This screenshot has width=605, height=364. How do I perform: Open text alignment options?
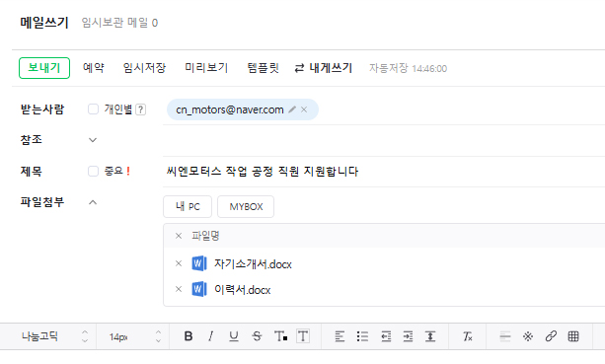340,336
